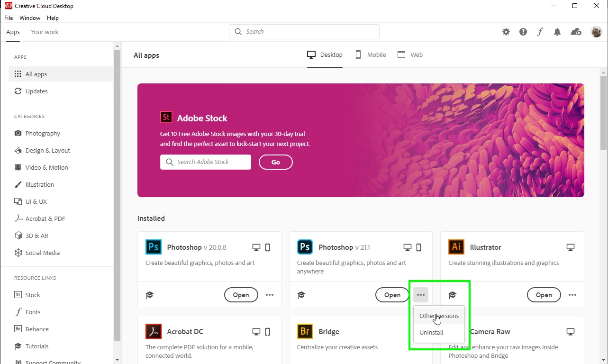
Task: Open the fonts "f" icon in header
Action: (540, 32)
